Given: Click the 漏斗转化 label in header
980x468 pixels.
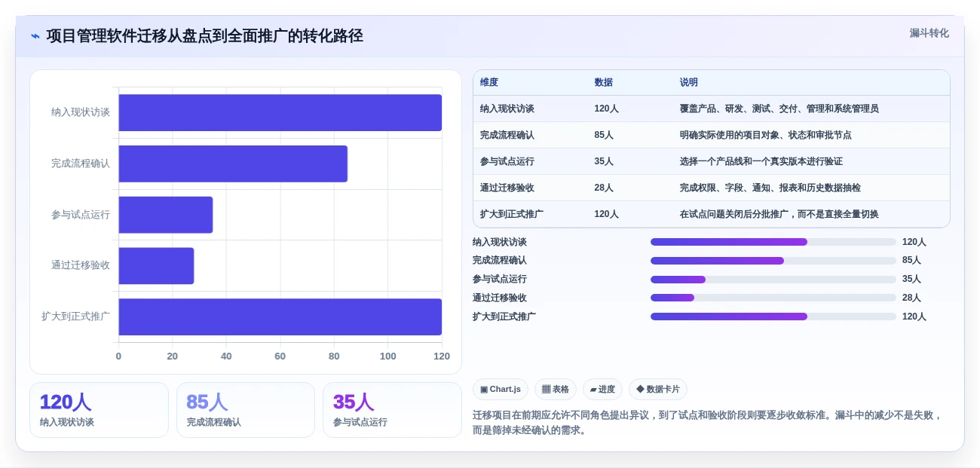Looking at the screenshot, I should point(929,33).
